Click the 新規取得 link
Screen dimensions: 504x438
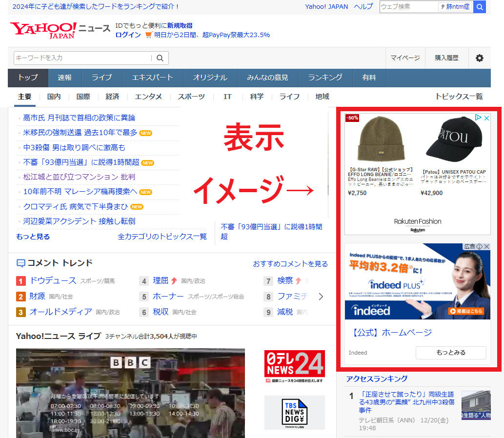180,26
